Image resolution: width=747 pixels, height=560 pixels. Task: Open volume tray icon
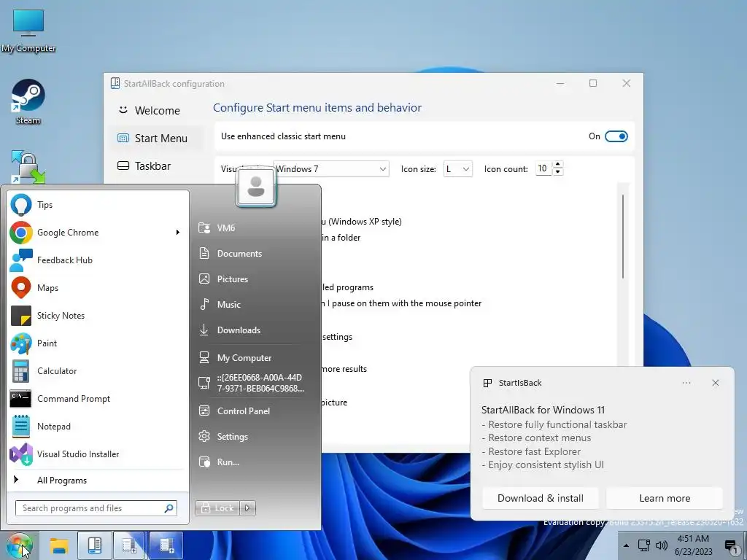(x=661, y=545)
